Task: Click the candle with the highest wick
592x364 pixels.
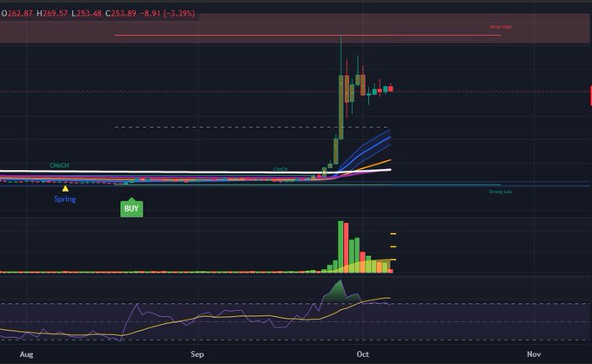Action: tap(341, 107)
